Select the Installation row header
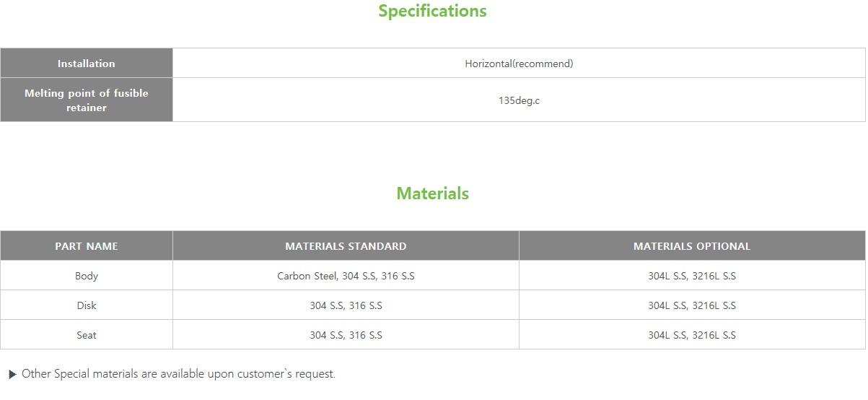Screen dimensions: 868x400 [x=87, y=64]
